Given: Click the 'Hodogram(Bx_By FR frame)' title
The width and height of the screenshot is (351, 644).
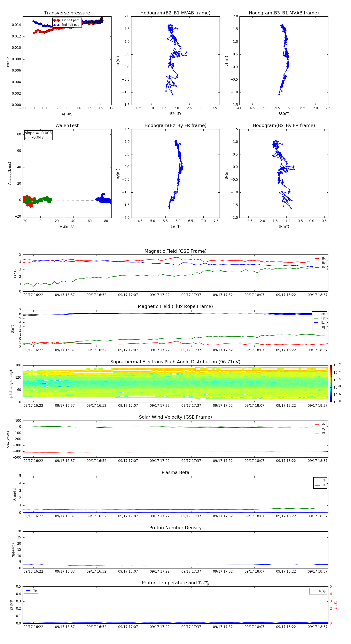Looking at the screenshot, I should (x=284, y=125).
